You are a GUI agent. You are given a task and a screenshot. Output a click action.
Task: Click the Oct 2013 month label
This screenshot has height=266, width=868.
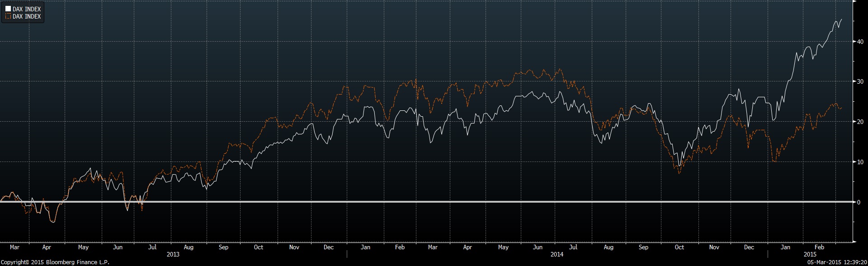(x=258, y=247)
